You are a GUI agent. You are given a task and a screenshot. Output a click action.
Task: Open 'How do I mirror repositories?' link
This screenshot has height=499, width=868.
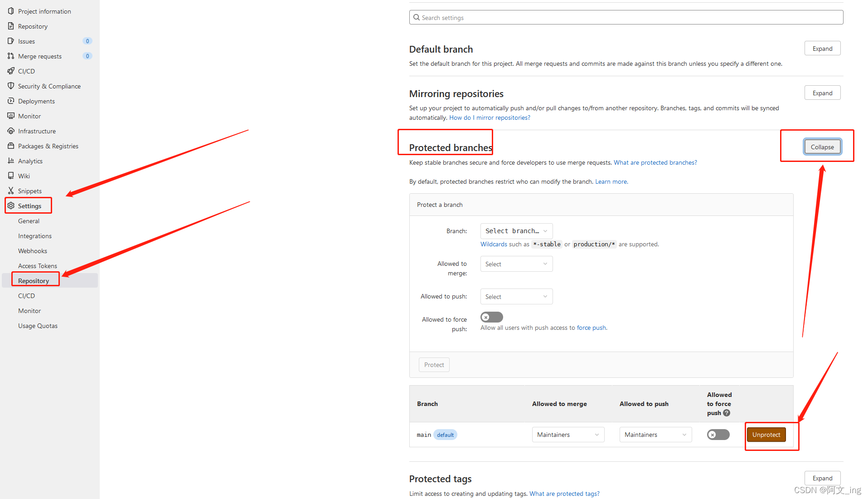[490, 117]
